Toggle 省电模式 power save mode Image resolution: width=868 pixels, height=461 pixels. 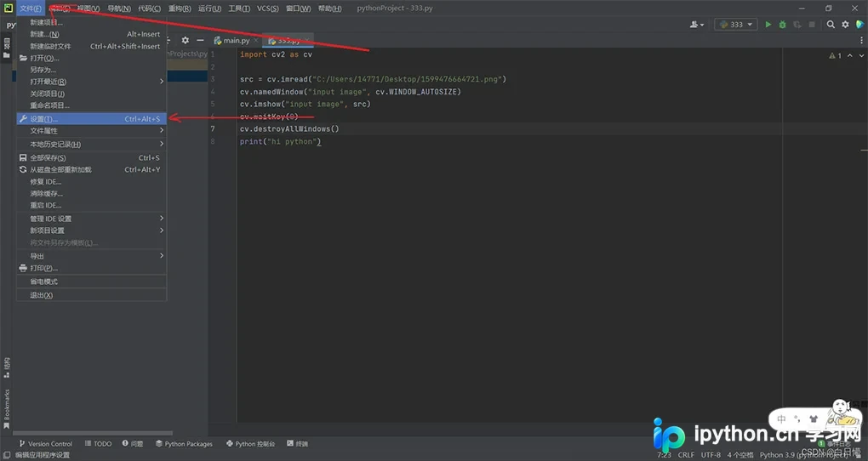pos(91,282)
